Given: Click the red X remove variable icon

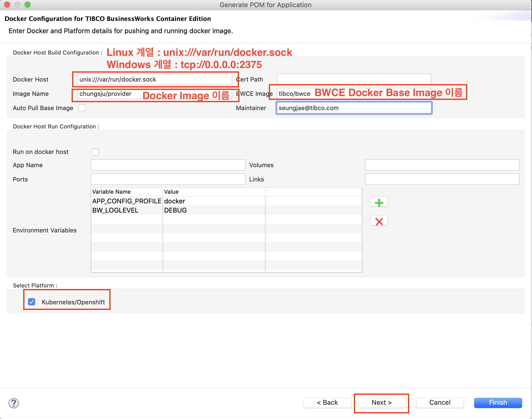Looking at the screenshot, I should point(379,221).
